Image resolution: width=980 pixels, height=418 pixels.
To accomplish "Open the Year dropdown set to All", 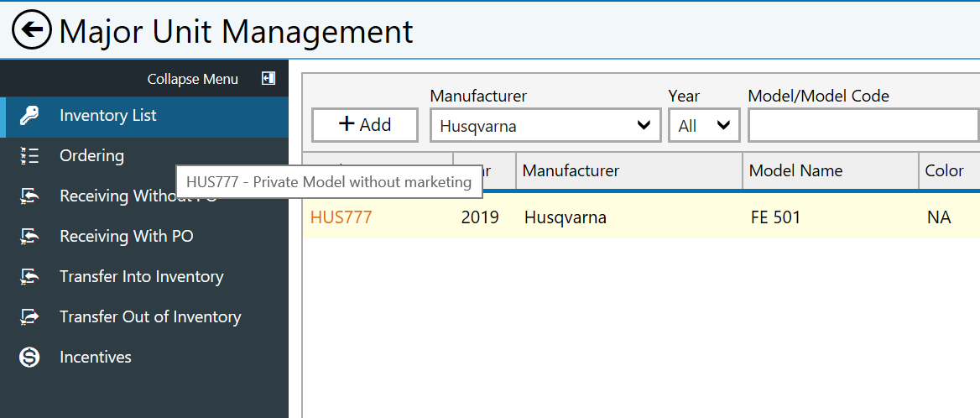I will (x=705, y=126).
